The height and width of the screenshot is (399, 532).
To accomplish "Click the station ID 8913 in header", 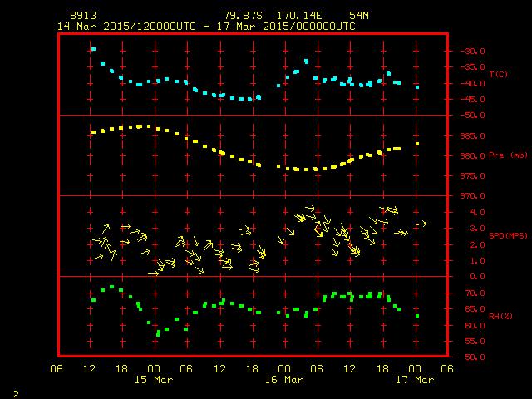I will point(83,16).
